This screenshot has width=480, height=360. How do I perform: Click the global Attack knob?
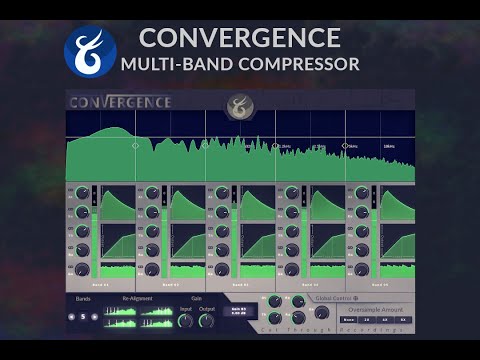click(275, 302)
